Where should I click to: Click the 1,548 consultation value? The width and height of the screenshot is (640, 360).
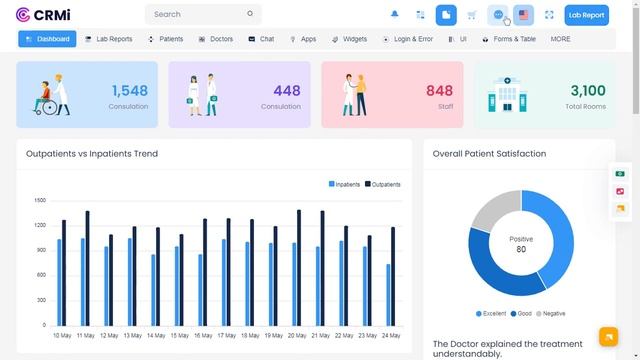coord(130,91)
